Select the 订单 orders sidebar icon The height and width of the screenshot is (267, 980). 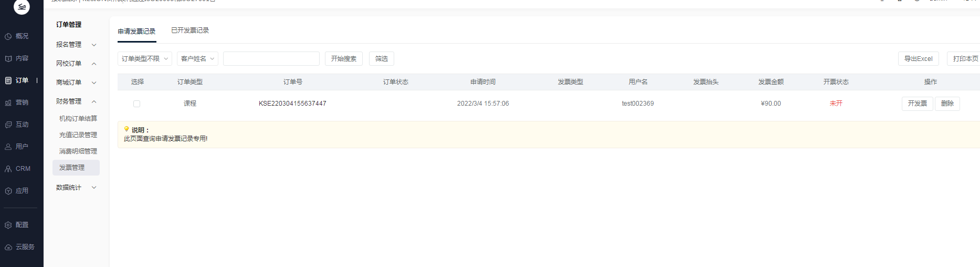[x=8, y=80]
